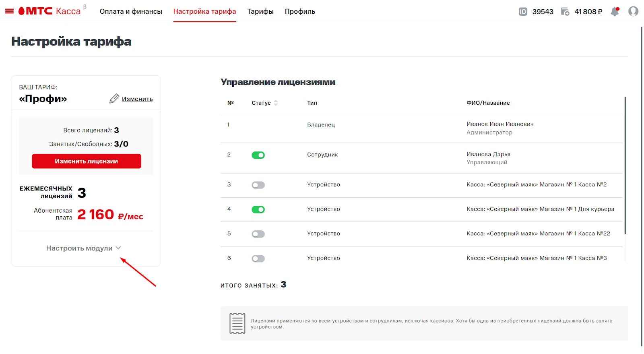Viewport: 644px width, 354px height.
Task: Click the Изменить лицензии red button
Action: coord(87,161)
